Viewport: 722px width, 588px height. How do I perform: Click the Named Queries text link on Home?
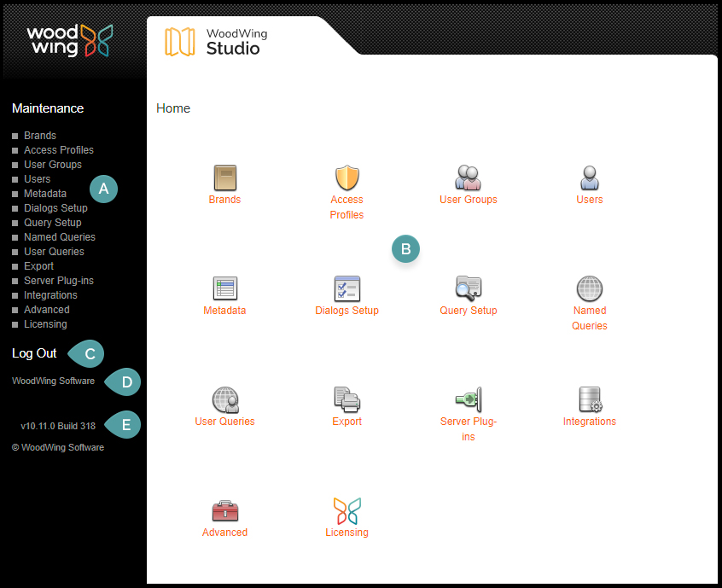[590, 318]
